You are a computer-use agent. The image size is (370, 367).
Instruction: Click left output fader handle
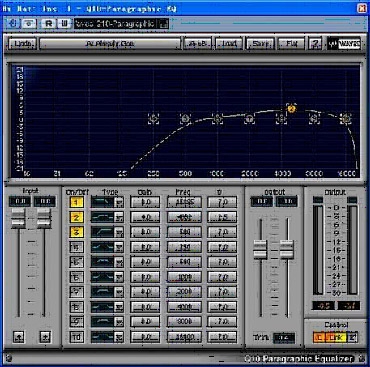[260, 249]
